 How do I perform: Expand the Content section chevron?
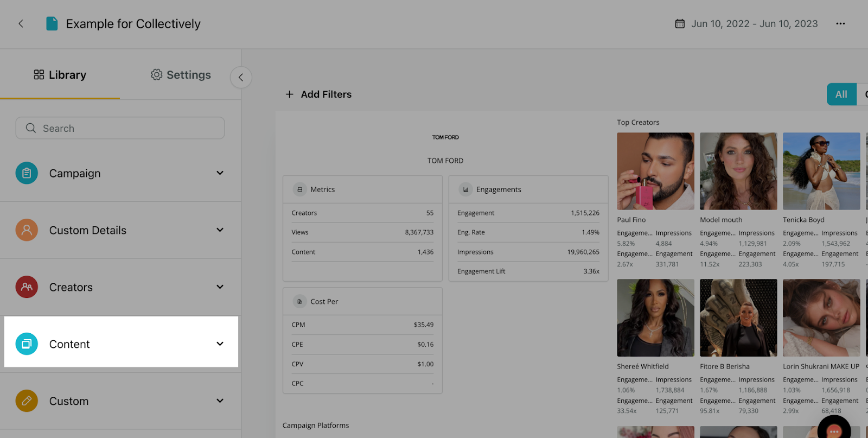point(220,344)
